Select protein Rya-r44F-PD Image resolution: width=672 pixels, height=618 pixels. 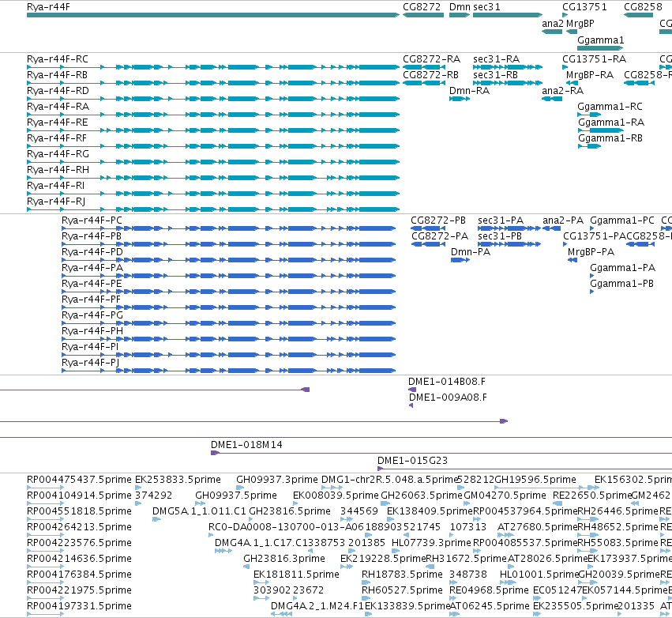[229, 260]
